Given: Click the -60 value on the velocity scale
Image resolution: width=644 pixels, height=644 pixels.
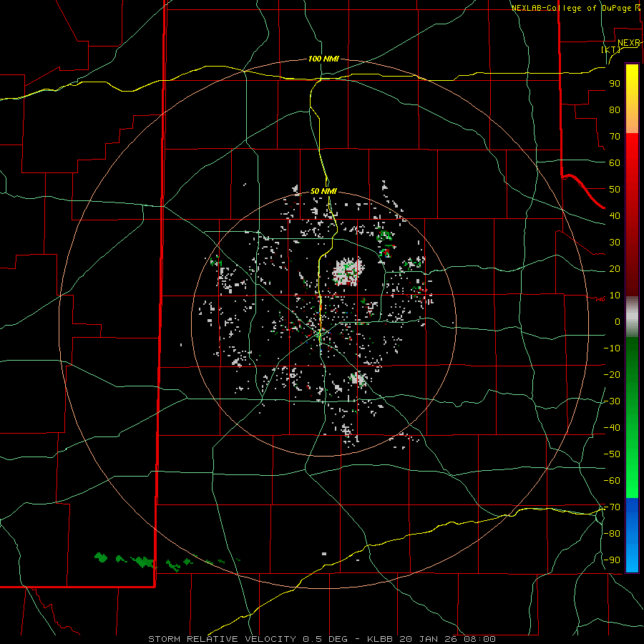Looking at the screenshot, I should 612,481.
